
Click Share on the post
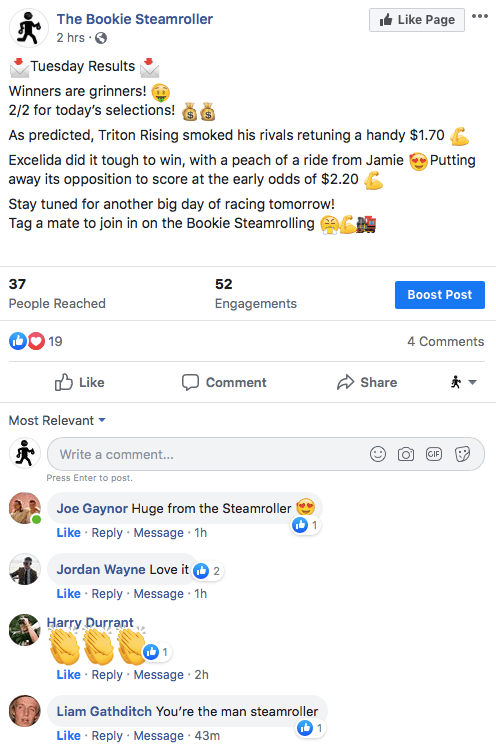point(367,382)
